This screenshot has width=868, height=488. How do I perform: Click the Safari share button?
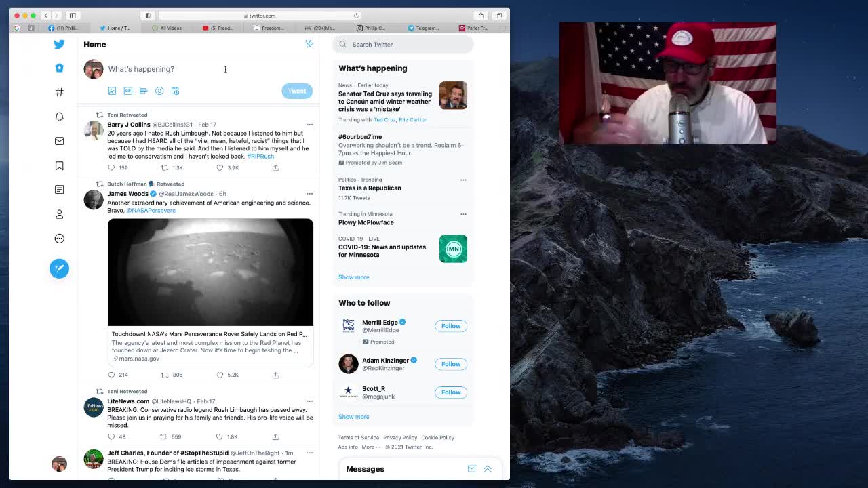tap(481, 16)
